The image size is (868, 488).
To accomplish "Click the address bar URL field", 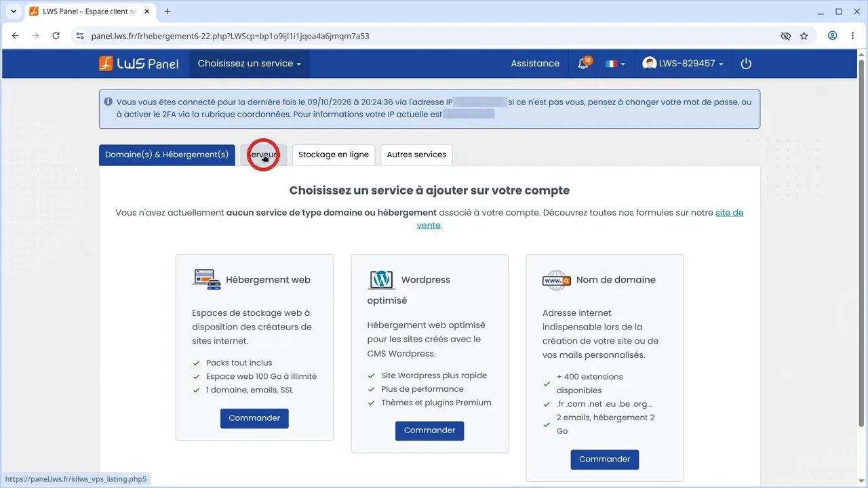I will click(434, 36).
